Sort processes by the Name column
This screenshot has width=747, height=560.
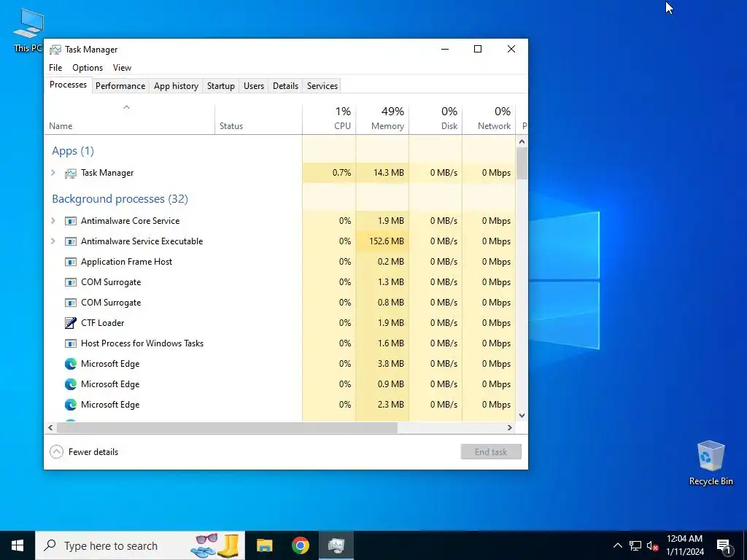130,119
